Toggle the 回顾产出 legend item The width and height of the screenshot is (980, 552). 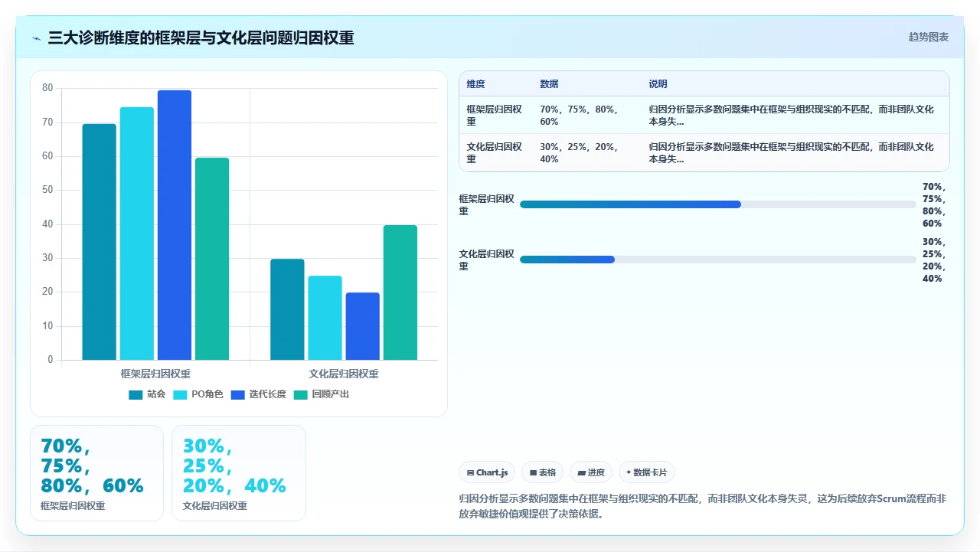(x=322, y=394)
